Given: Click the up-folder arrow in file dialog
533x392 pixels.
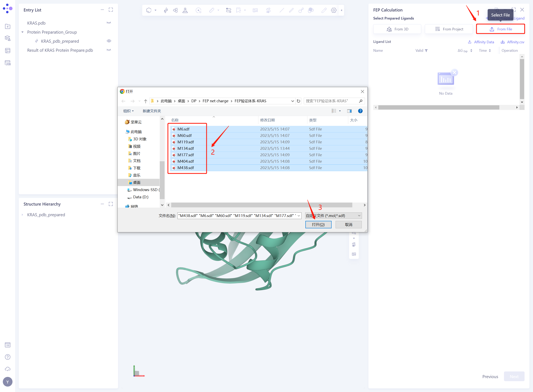Looking at the screenshot, I should tap(145, 101).
